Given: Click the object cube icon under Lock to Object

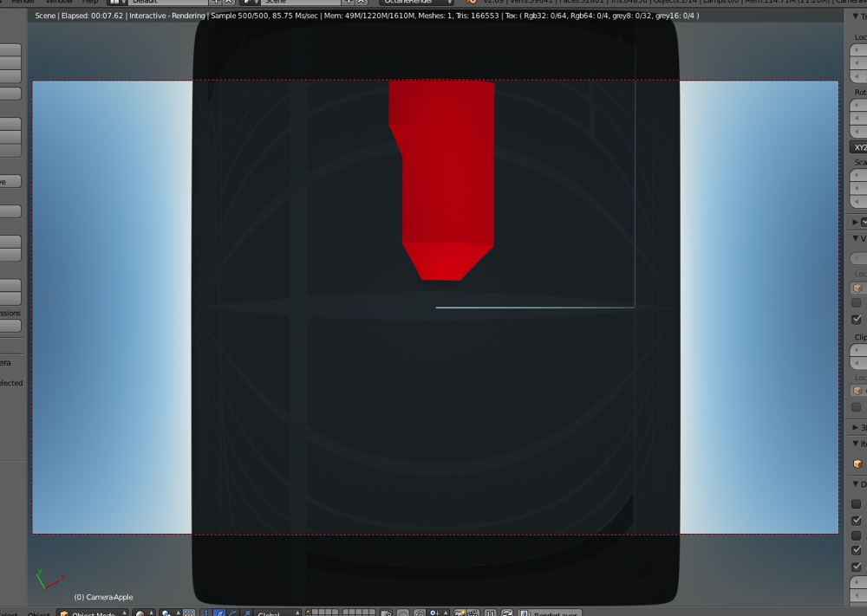Looking at the screenshot, I should [857, 288].
